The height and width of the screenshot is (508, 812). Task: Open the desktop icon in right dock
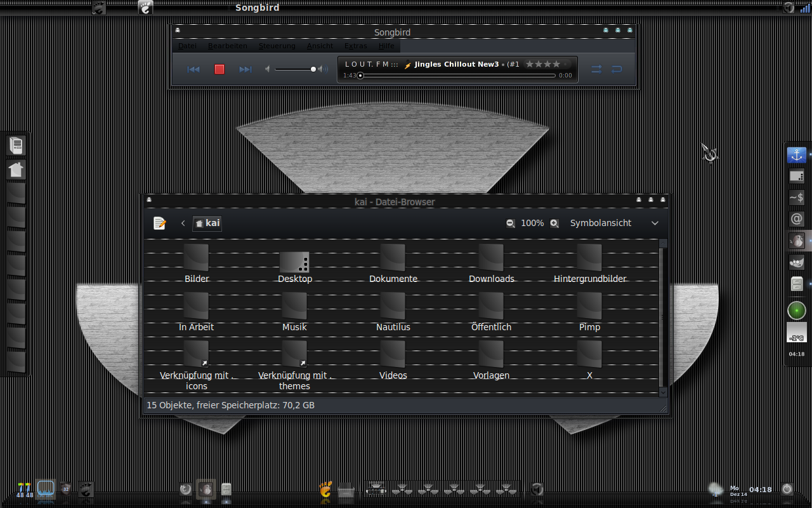(797, 176)
